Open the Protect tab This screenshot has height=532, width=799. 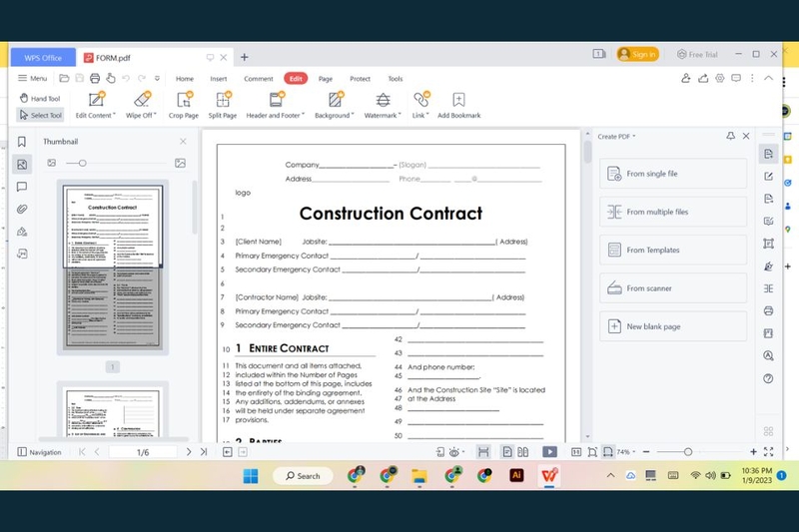(360, 79)
